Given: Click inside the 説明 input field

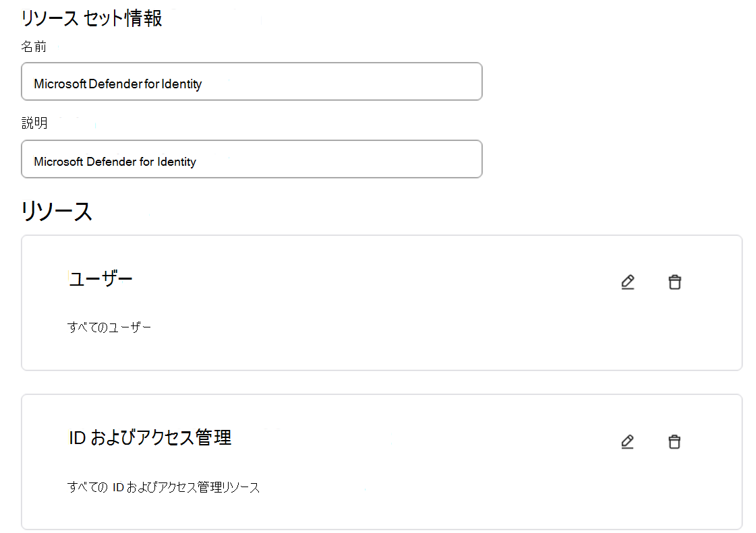Looking at the screenshot, I should pos(252,159).
